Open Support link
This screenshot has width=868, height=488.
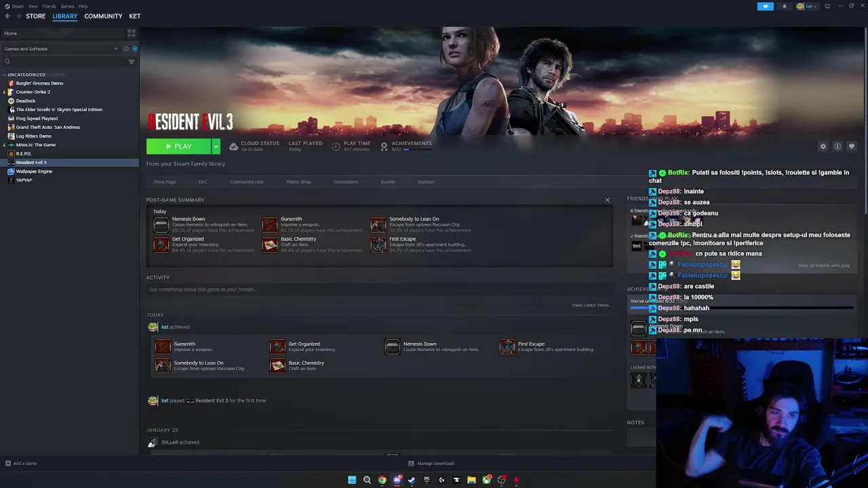tap(426, 182)
